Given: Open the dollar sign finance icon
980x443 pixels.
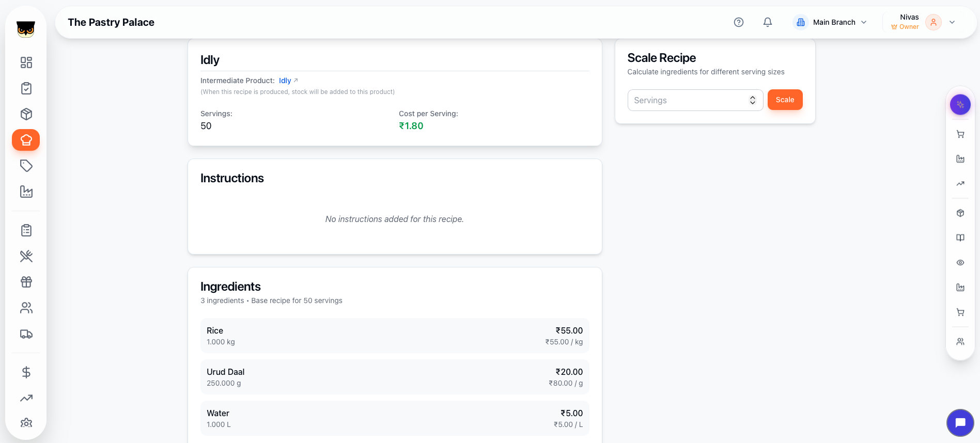Looking at the screenshot, I should (26, 372).
